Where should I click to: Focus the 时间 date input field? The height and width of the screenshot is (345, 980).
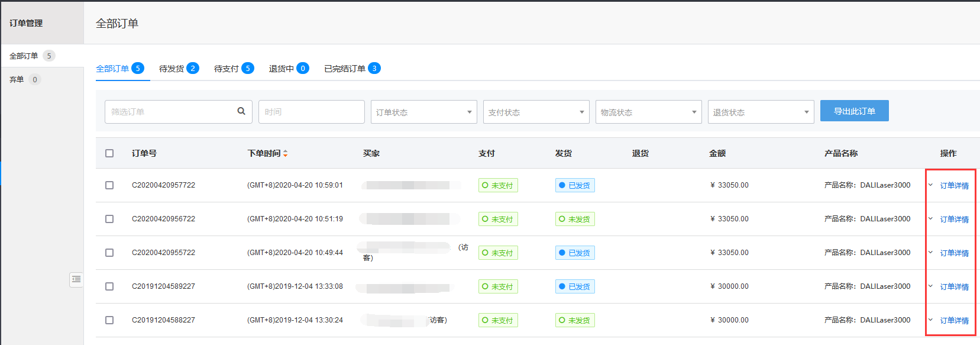[311, 112]
